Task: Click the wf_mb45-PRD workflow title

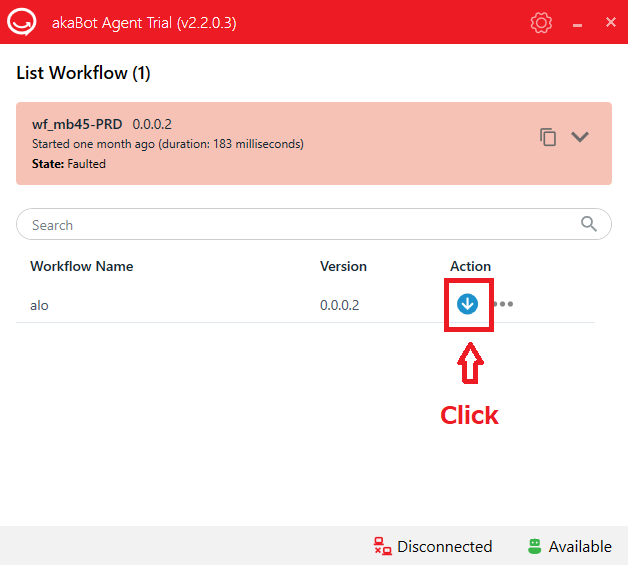Action: coord(77,125)
